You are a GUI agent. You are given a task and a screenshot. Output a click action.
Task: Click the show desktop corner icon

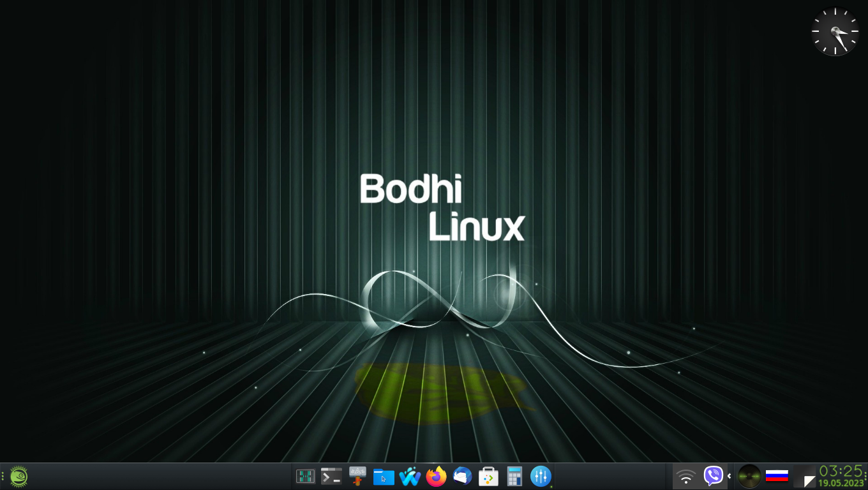click(x=805, y=477)
